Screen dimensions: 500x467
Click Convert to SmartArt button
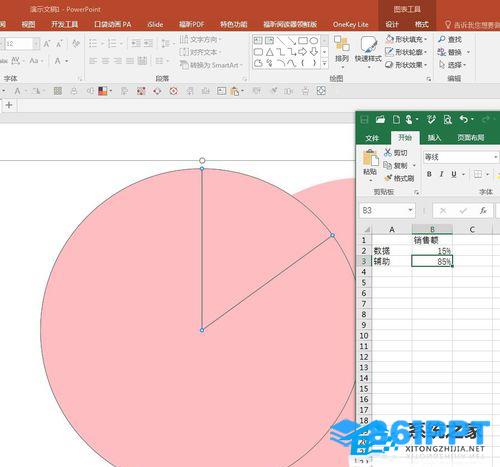pos(211,65)
